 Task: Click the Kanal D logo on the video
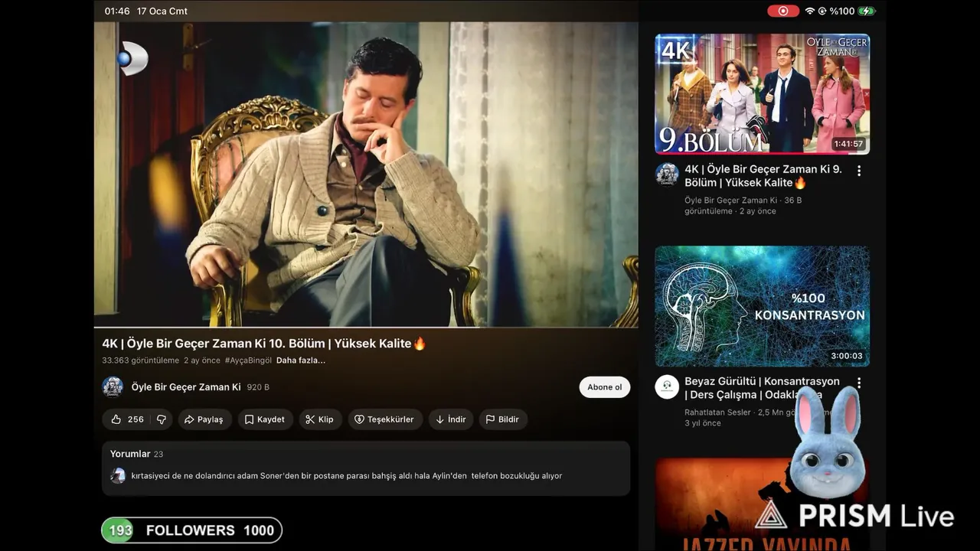click(132, 59)
